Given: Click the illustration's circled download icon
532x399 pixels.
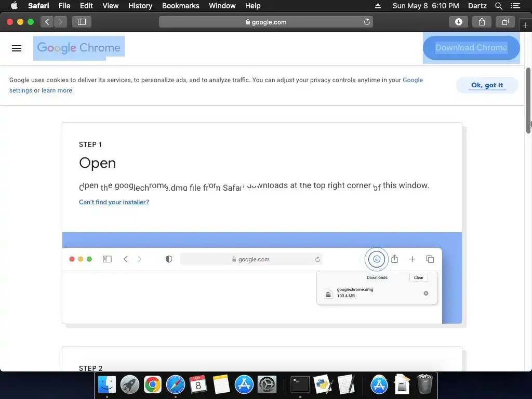Looking at the screenshot, I should tap(376, 259).
